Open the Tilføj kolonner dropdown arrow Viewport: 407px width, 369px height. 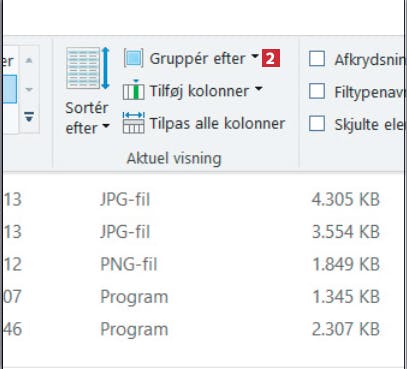click(259, 89)
